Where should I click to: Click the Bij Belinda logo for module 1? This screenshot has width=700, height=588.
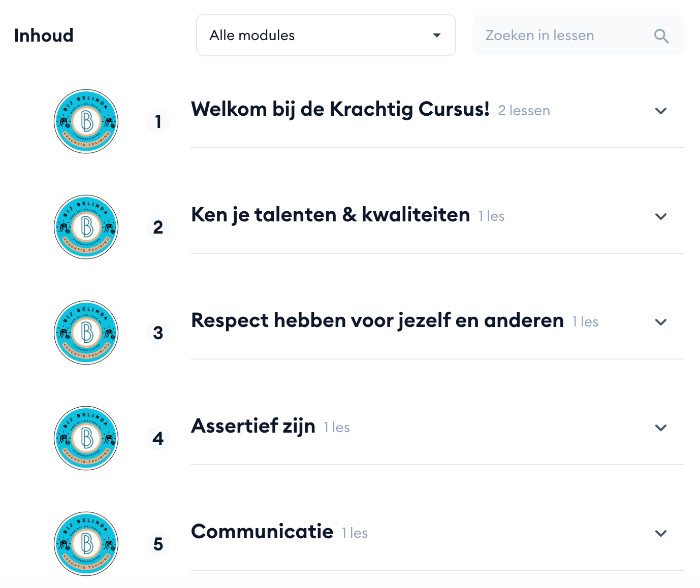(86, 122)
